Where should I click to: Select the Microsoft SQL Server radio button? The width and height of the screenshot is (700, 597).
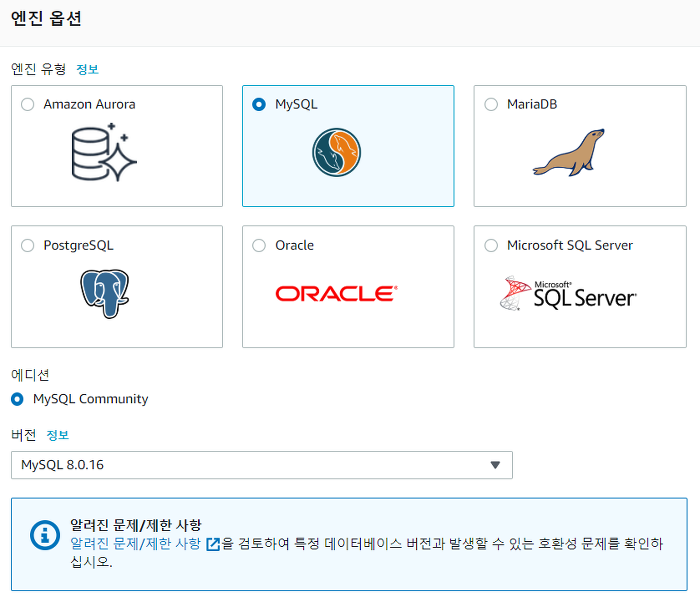(x=491, y=246)
